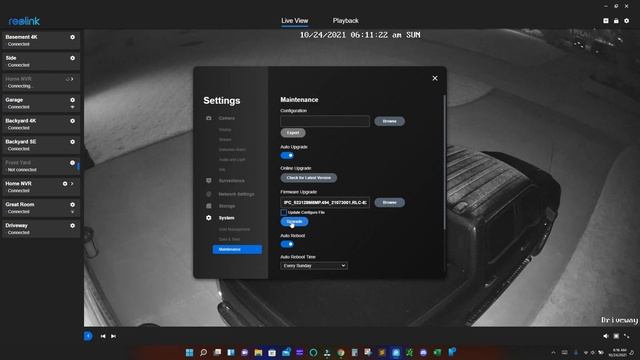Open Windows taskbar search
Viewport: 640px width, 360px height.
tap(203, 352)
